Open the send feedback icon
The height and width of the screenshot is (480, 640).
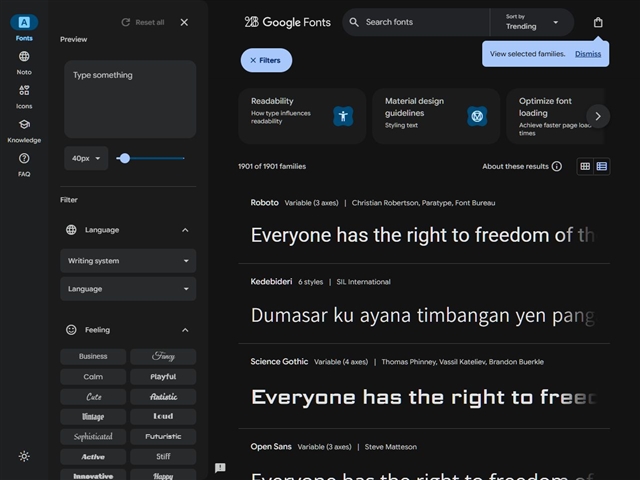coord(220,468)
